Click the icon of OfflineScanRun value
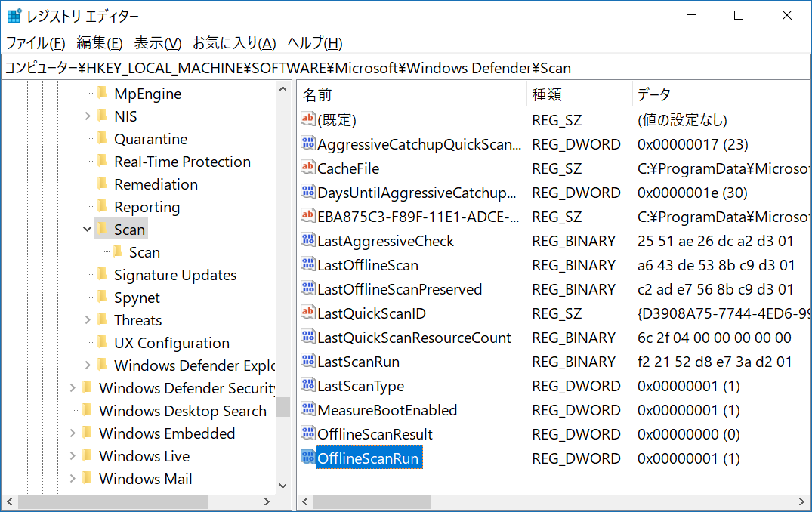The width and height of the screenshot is (812, 512). click(x=307, y=458)
